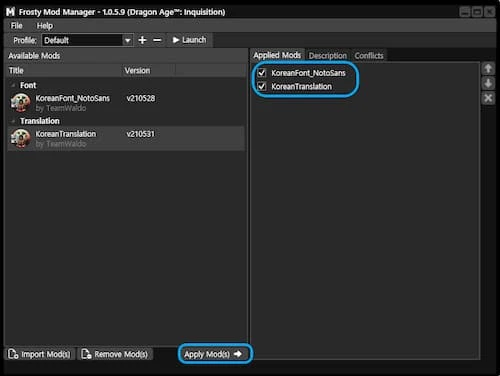Click the Remove Mod(s) button
The width and height of the screenshot is (500, 376).
click(x=115, y=354)
